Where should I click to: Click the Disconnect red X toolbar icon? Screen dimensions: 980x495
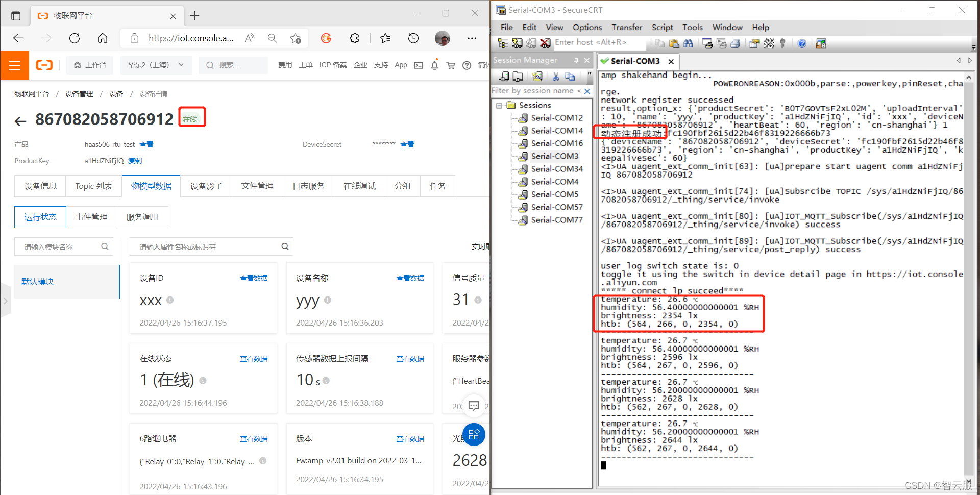(x=546, y=43)
